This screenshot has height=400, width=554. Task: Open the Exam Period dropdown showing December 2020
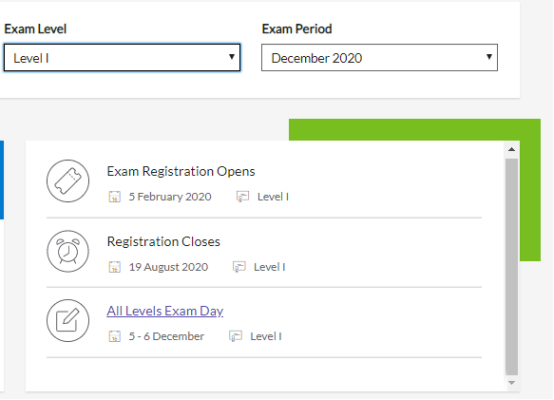pos(379,58)
